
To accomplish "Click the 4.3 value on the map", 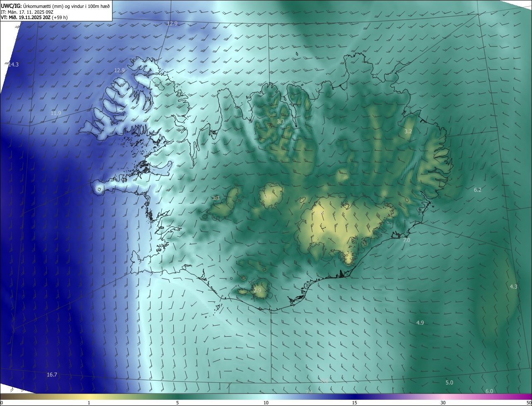I will (513, 286).
